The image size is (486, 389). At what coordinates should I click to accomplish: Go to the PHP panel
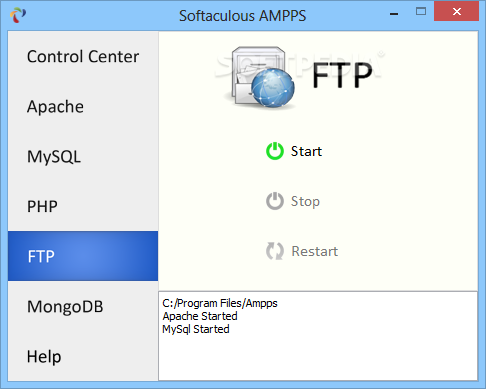tap(83, 206)
